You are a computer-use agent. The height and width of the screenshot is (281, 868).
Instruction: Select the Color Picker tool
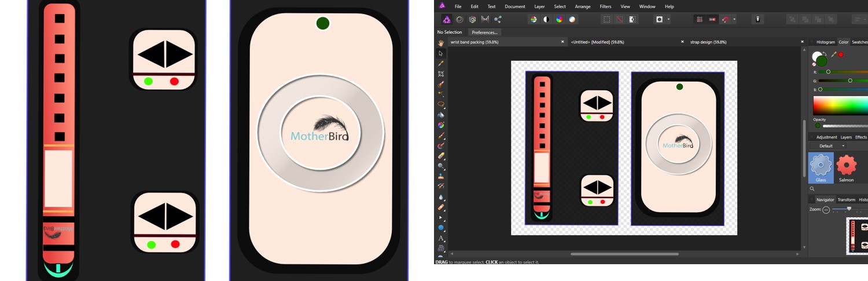coord(441,64)
